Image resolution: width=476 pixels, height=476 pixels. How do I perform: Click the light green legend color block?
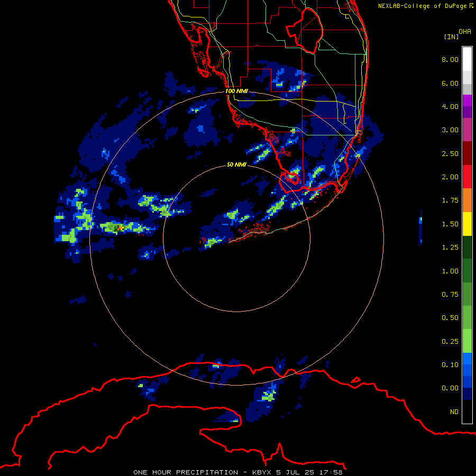[x=467, y=341]
